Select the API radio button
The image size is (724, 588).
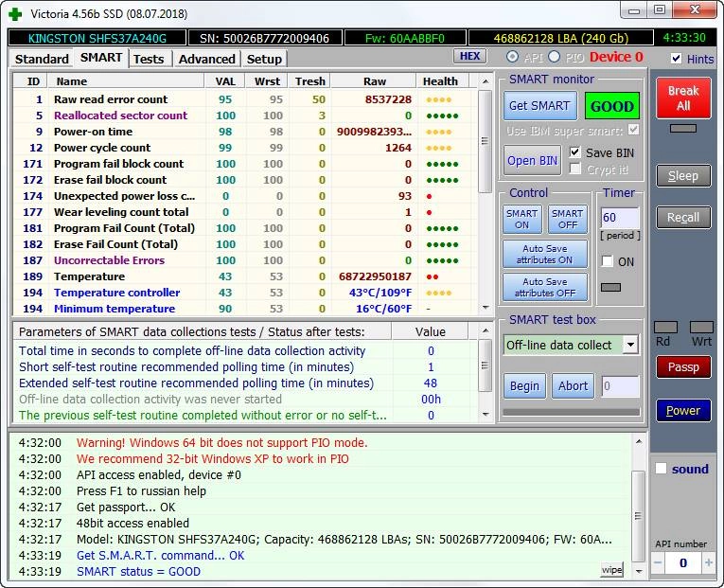pos(512,57)
